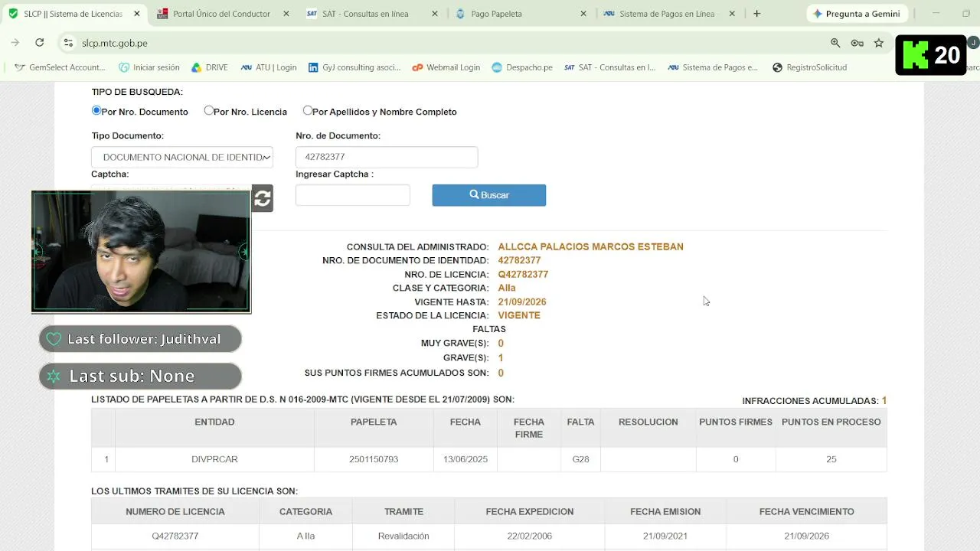
Task: Select Por Nro. Licencia search type
Action: [208, 110]
